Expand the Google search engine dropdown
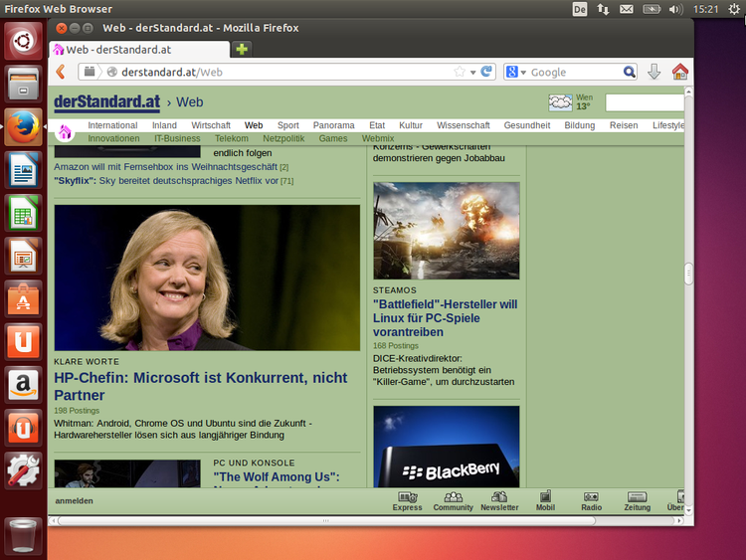 pyautogui.click(x=516, y=72)
